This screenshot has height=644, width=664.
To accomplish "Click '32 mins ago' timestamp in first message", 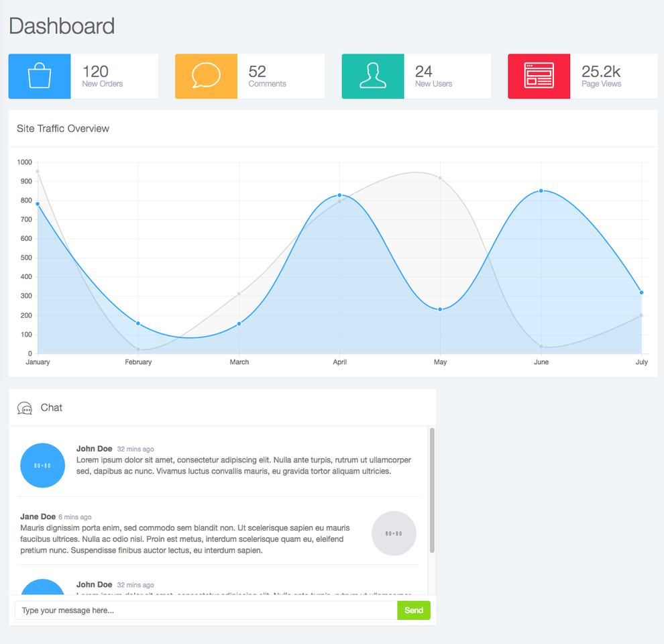I will coord(135,449).
